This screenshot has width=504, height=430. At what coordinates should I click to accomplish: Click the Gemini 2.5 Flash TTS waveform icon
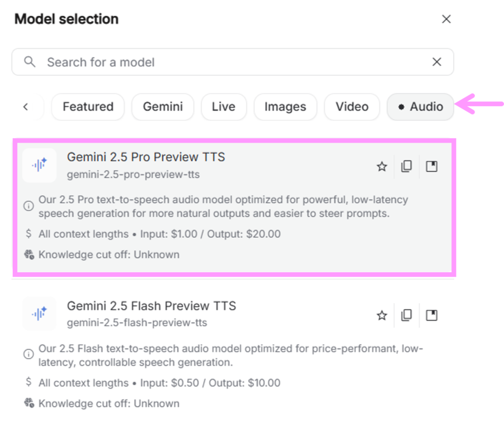(x=39, y=313)
